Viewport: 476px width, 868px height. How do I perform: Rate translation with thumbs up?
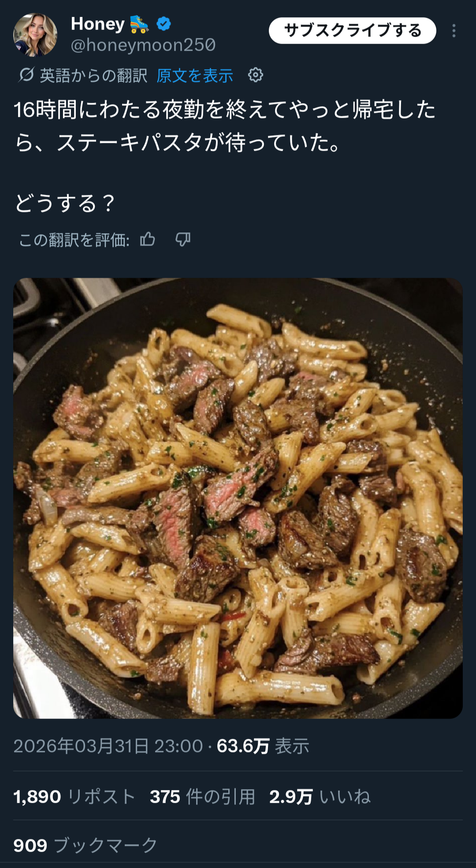coord(148,239)
